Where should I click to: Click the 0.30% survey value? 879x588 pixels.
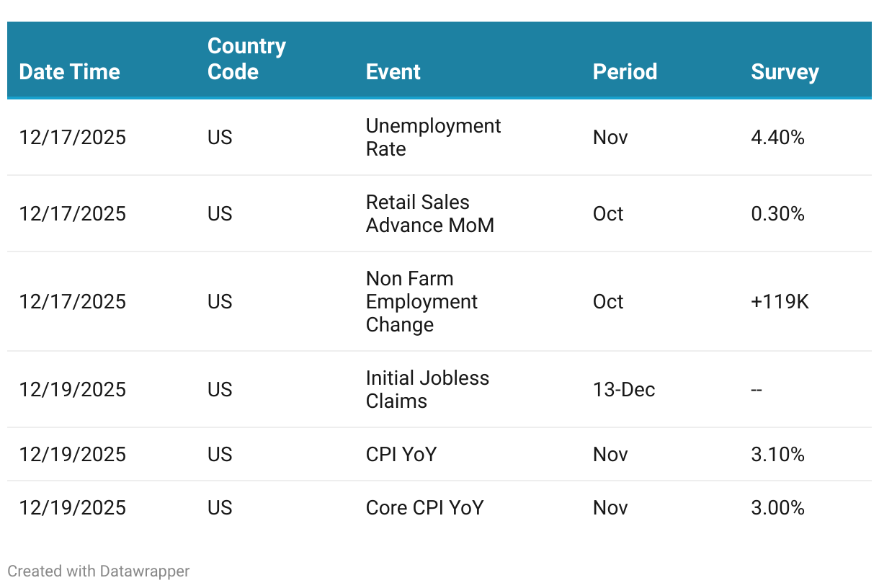777,213
